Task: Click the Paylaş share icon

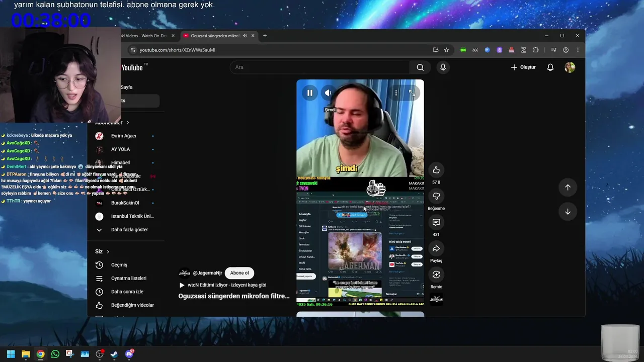Action: click(436, 248)
